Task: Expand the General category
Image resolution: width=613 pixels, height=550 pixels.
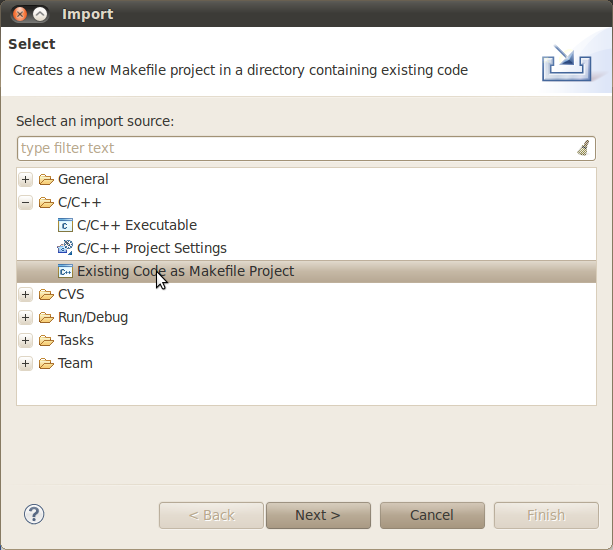Action: (x=26, y=180)
